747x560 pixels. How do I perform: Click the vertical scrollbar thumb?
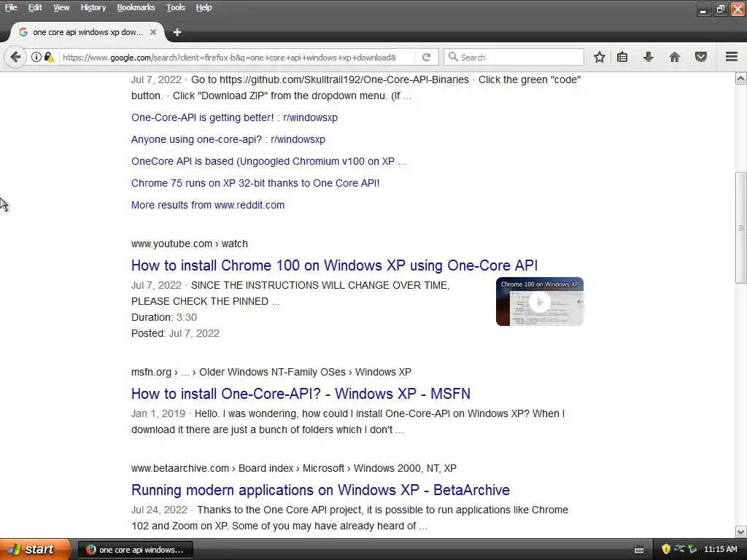tap(741, 227)
